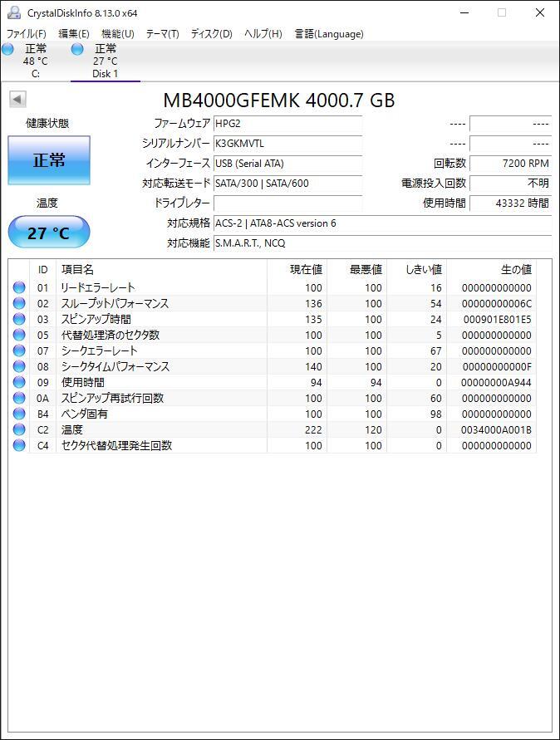
Task: Click the power on hours field 43332 時間
Action: click(x=510, y=203)
